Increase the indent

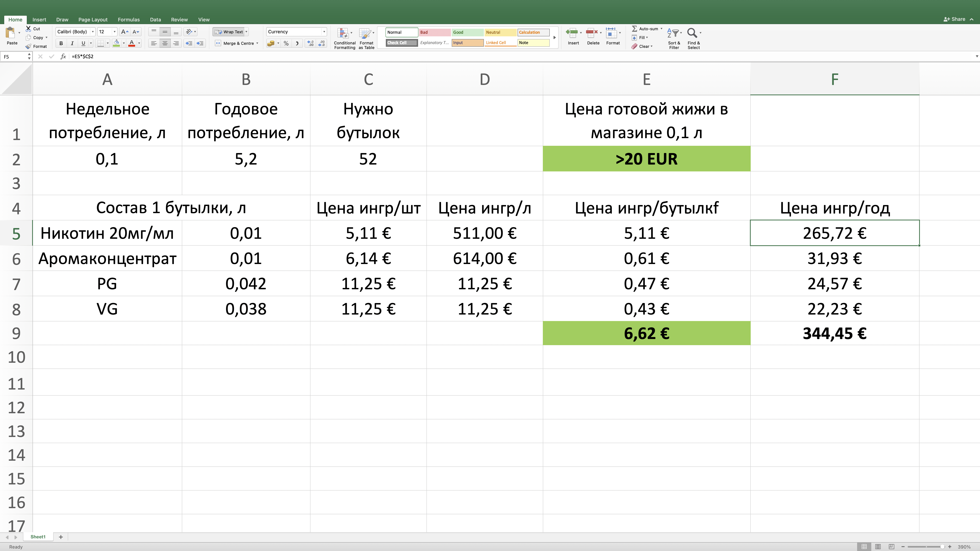tap(200, 43)
